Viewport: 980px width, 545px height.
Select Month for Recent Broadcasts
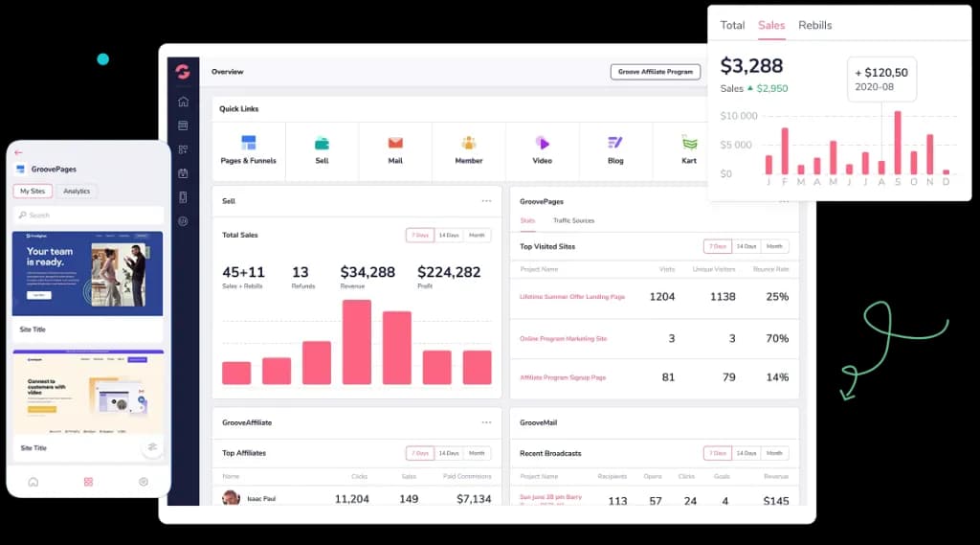(x=774, y=453)
